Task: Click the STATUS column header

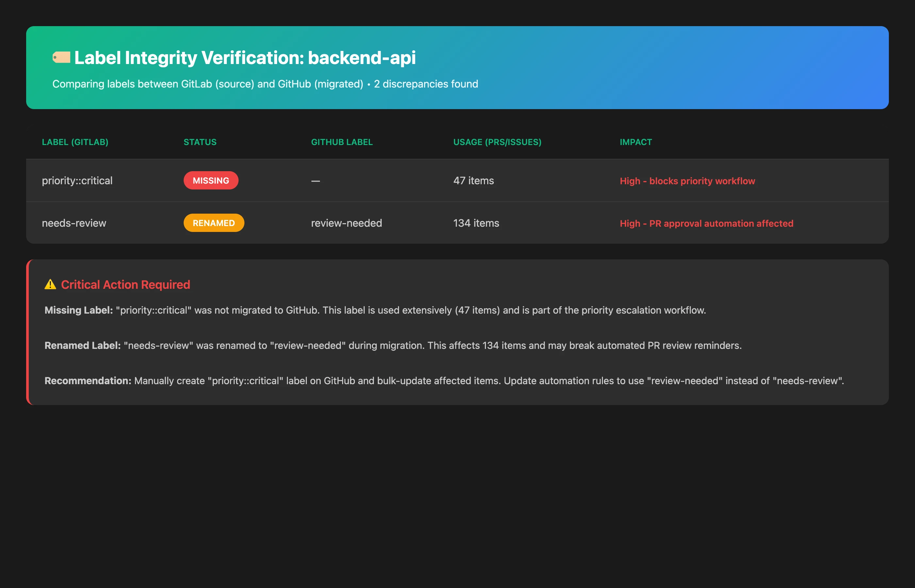Action: point(200,142)
